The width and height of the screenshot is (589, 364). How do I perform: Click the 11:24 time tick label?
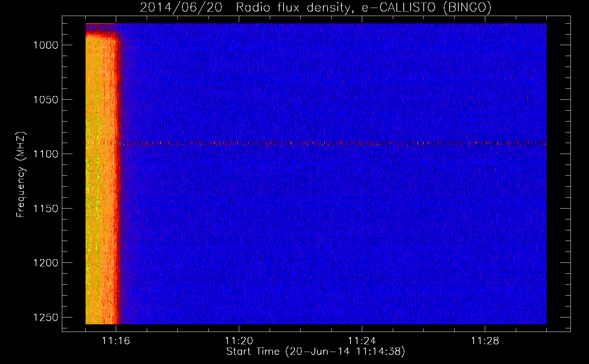(362, 341)
